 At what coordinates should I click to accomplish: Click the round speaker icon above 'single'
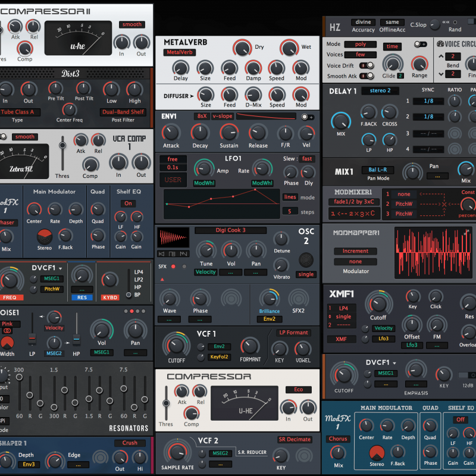click(306, 260)
